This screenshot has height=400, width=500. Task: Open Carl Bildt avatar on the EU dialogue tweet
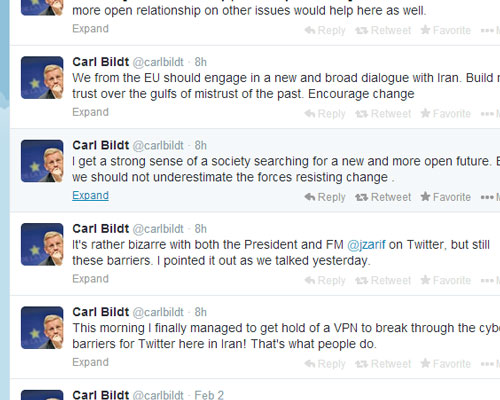[42, 77]
